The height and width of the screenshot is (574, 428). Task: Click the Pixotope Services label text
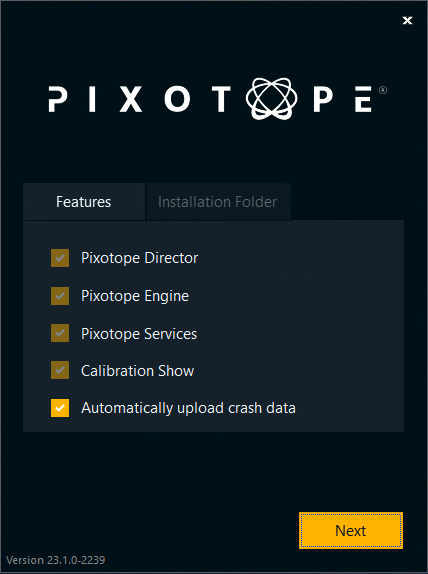(139, 334)
